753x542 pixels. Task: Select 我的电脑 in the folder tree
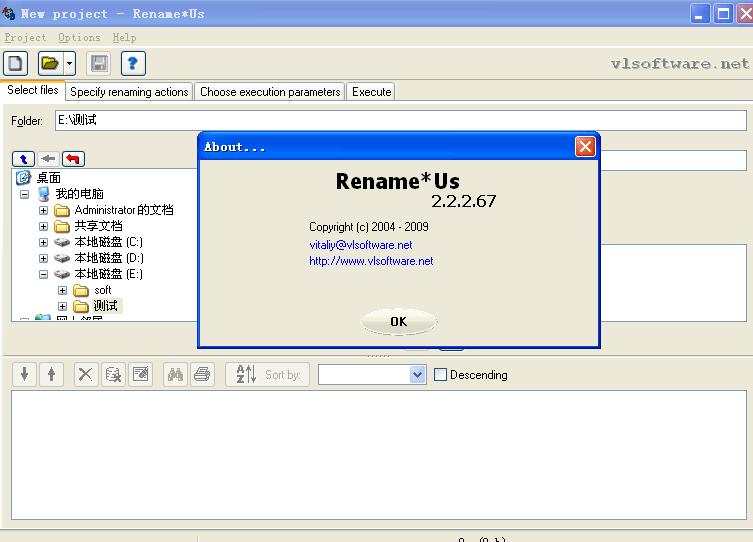tap(79, 194)
